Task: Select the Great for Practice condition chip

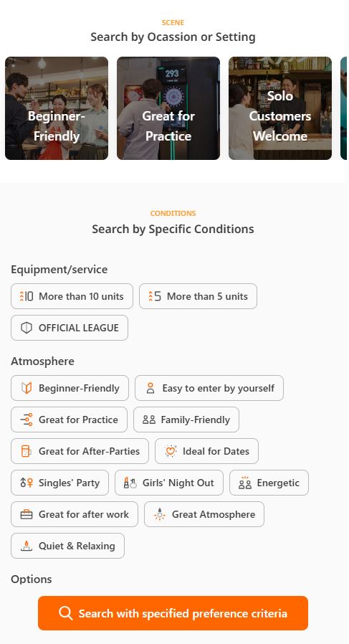Action: click(69, 420)
